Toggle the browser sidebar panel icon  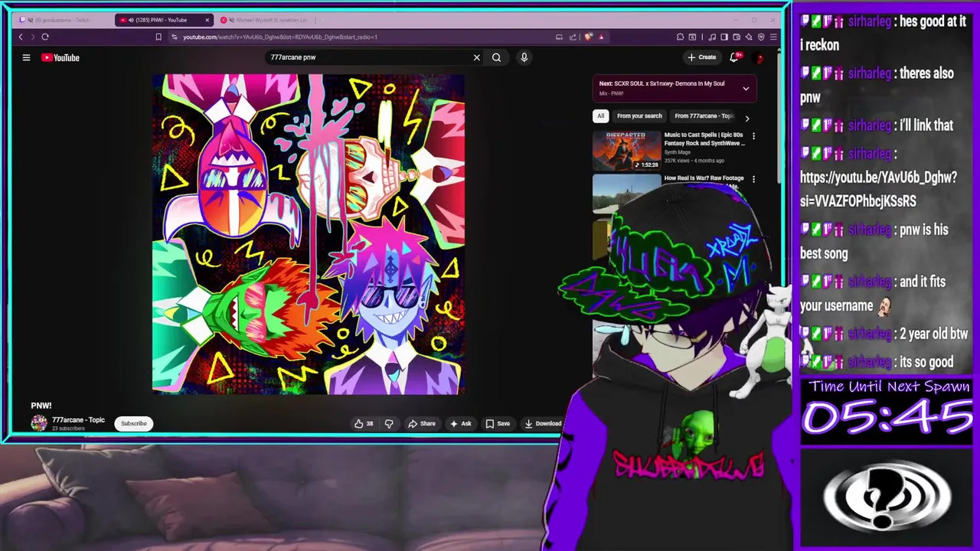(x=724, y=37)
